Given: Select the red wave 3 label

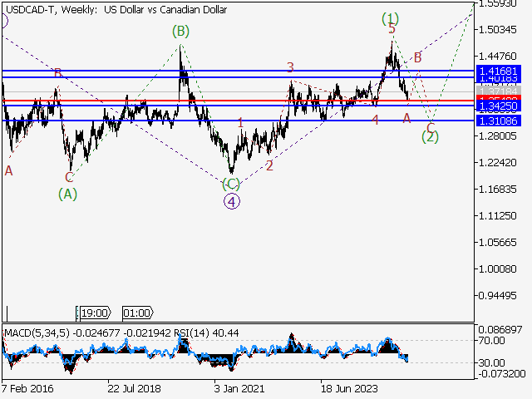Looking at the screenshot, I should click(290, 67).
